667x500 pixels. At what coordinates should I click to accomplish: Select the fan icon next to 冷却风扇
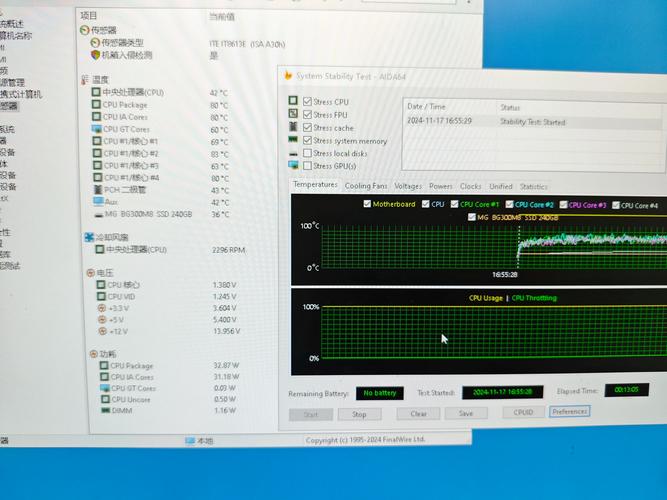pos(88,237)
